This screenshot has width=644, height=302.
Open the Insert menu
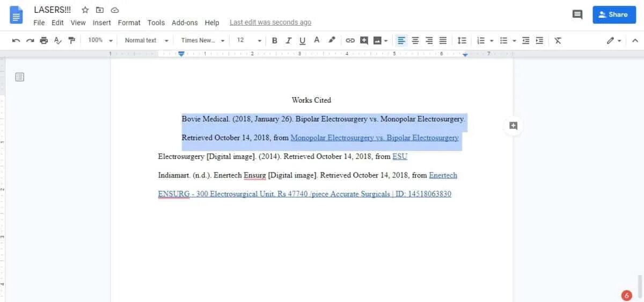click(x=102, y=23)
